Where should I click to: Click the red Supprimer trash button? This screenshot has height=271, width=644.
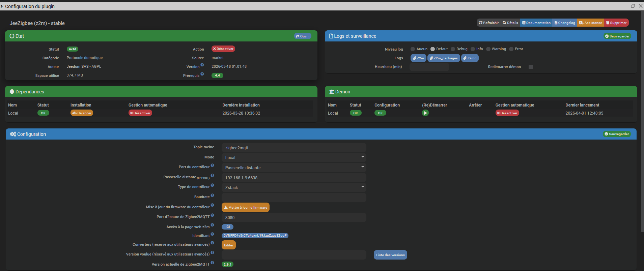click(x=616, y=23)
